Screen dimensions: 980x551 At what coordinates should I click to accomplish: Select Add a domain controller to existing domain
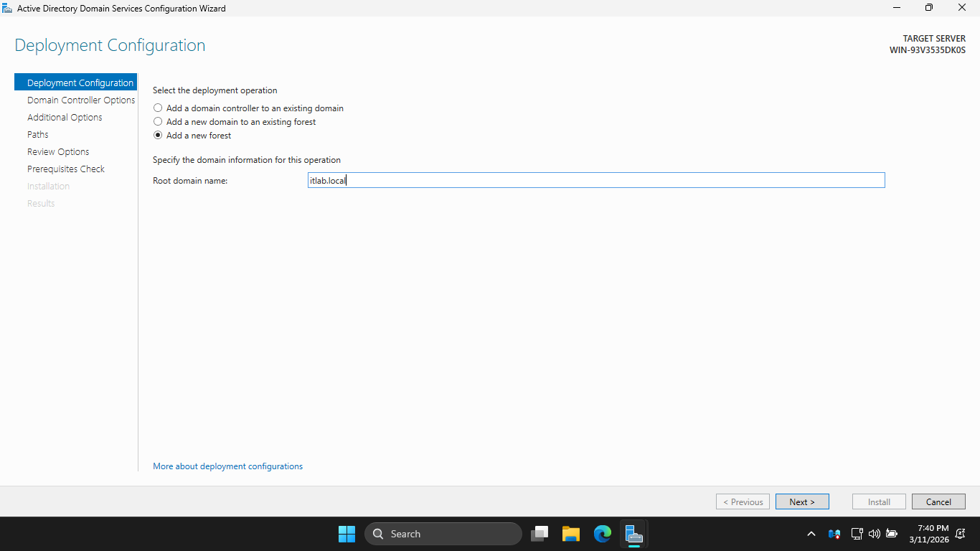pyautogui.click(x=158, y=108)
